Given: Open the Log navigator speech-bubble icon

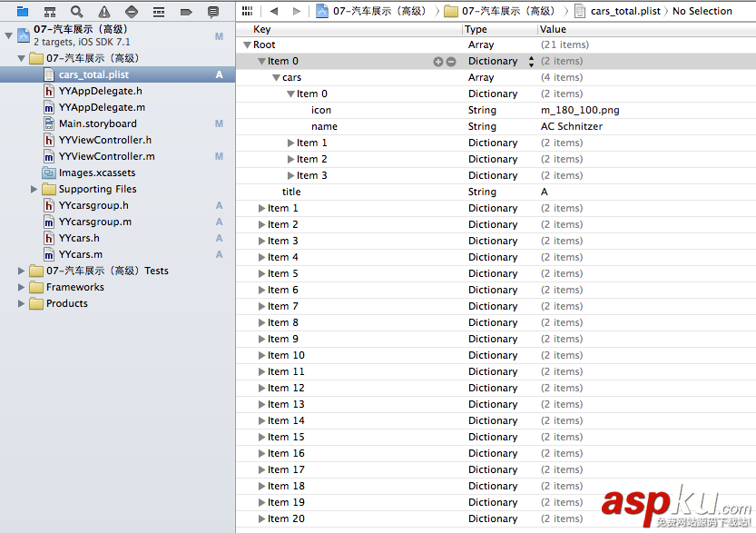Looking at the screenshot, I should pyautogui.click(x=213, y=11).
